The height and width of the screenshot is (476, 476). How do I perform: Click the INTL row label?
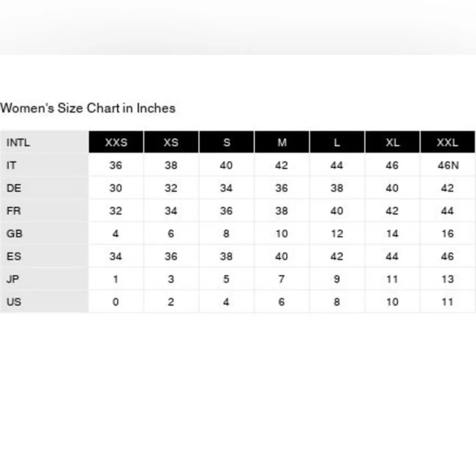[18, 143]
